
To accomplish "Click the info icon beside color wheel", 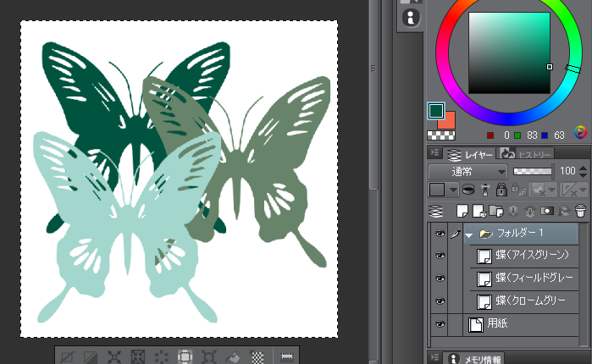I will (x=411, y=17).
